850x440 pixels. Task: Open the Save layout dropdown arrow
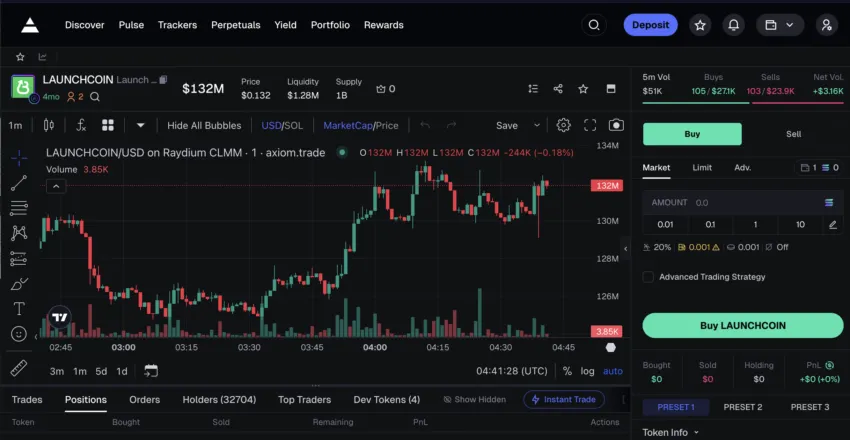(537, 125)
